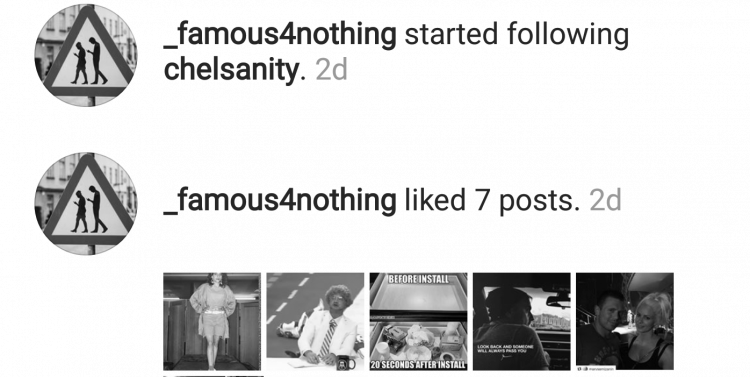The image size is (750, 377).
Task: Click the '20 SECONDS AFTER INSTALL' caption
Action: click(x=419, y=365)
